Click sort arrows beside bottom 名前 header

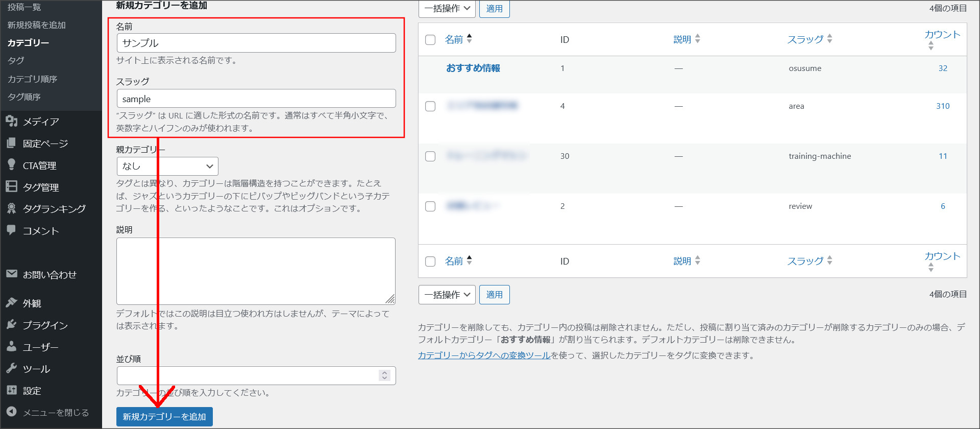coord(470,260)
